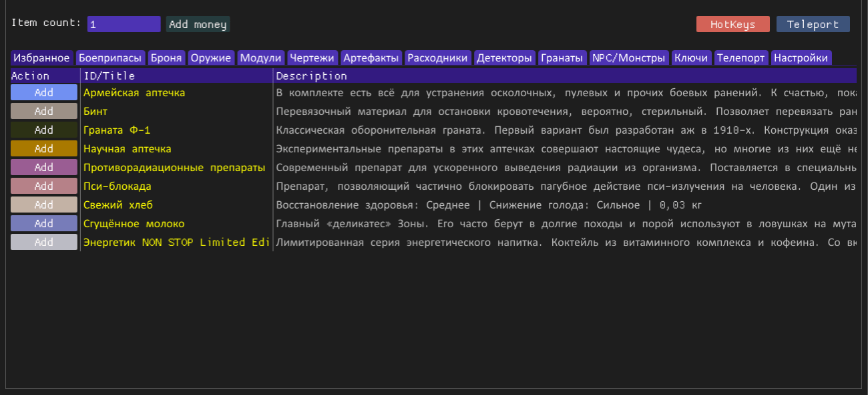
Task: Switch to the Артефакты tab
Action: tap(371, 58)
